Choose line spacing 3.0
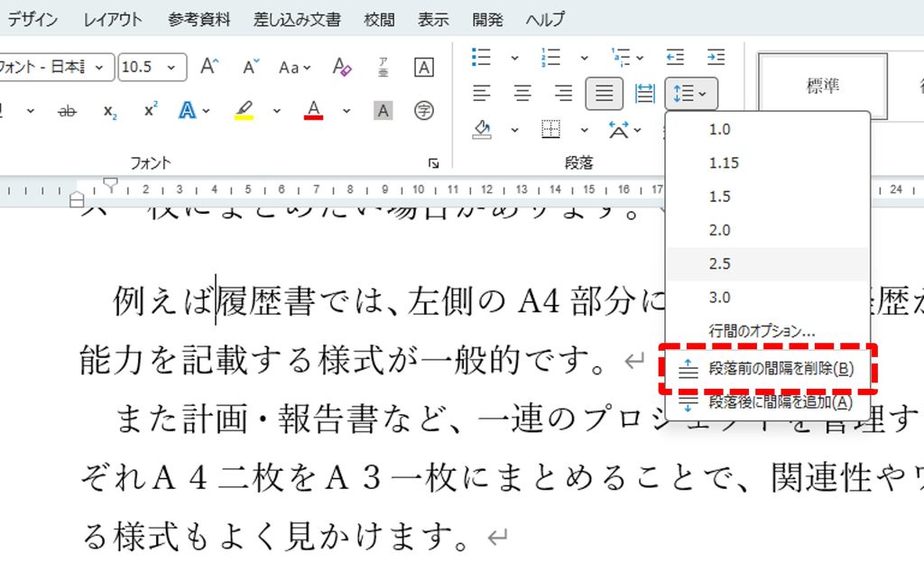The height and width of the screenshot is (562, 924). click(768, 297)
